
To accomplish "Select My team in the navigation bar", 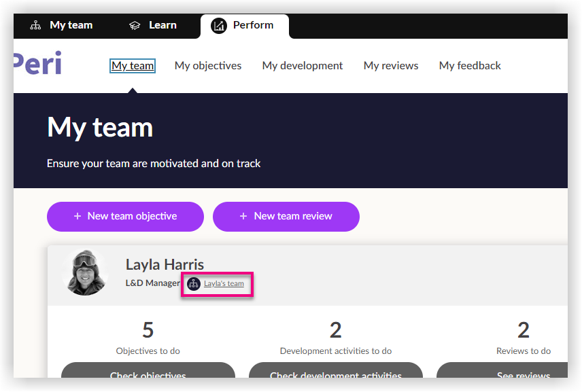I will pyautogui.click(x=133, y=66).
